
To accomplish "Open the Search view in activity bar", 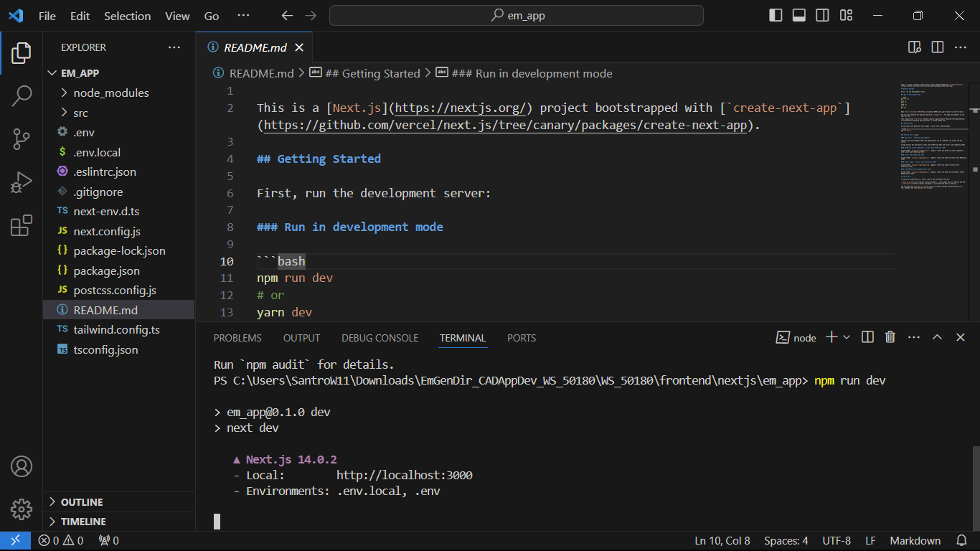I will [22, 95].
